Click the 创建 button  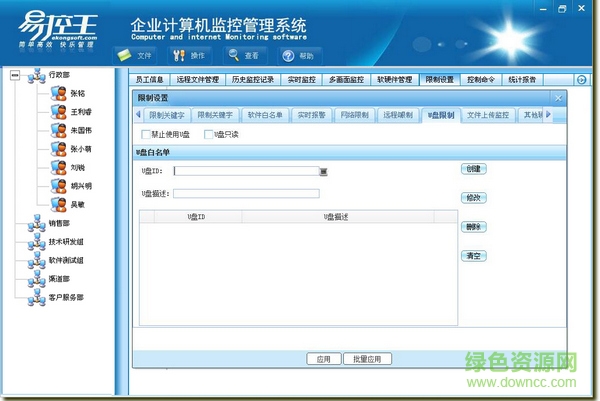(x=474, y=169)
